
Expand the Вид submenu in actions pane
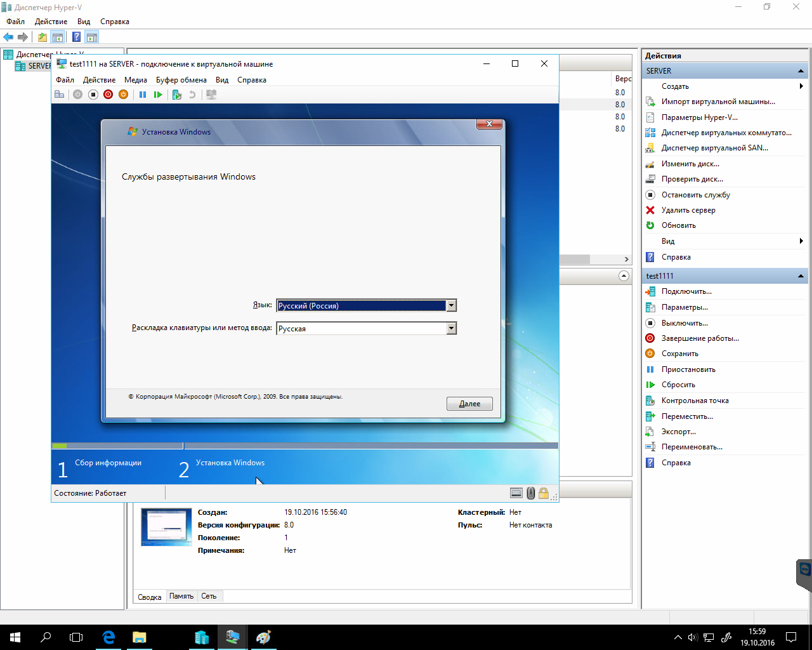tap(801, 241)
